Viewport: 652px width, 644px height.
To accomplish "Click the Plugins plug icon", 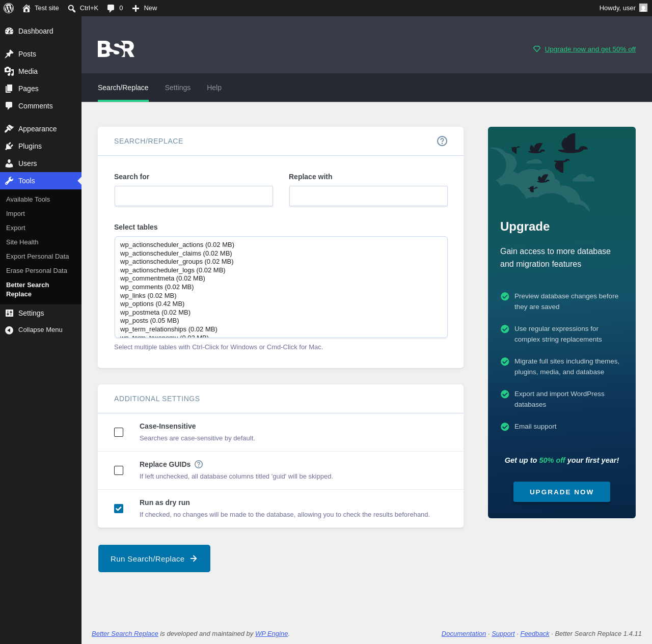I will 9,146.
